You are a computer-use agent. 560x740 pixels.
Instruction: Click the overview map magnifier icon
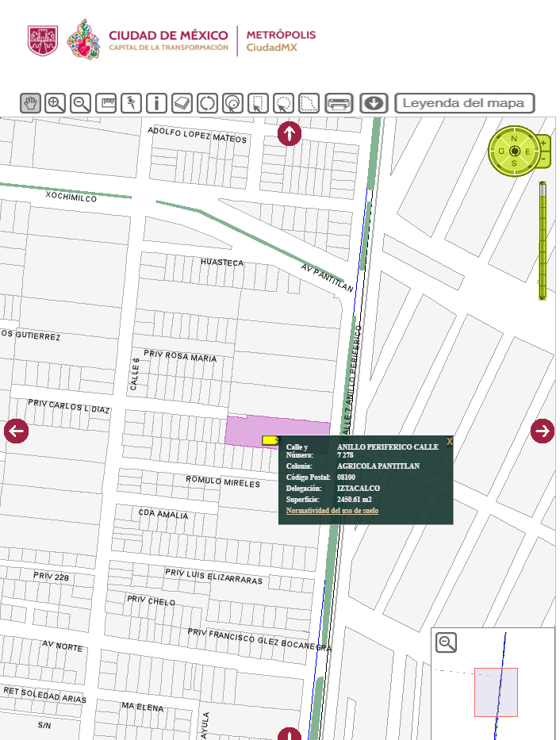point(446,642)
